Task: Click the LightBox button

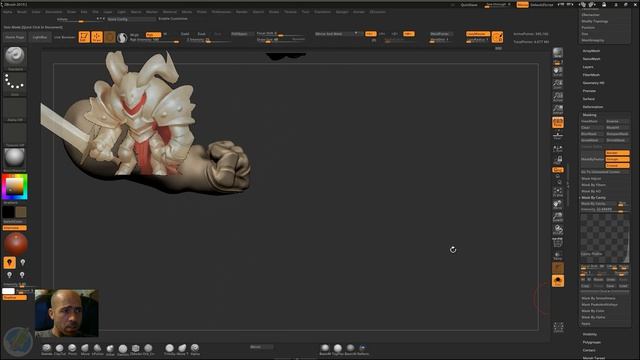Action: (40, 37)
